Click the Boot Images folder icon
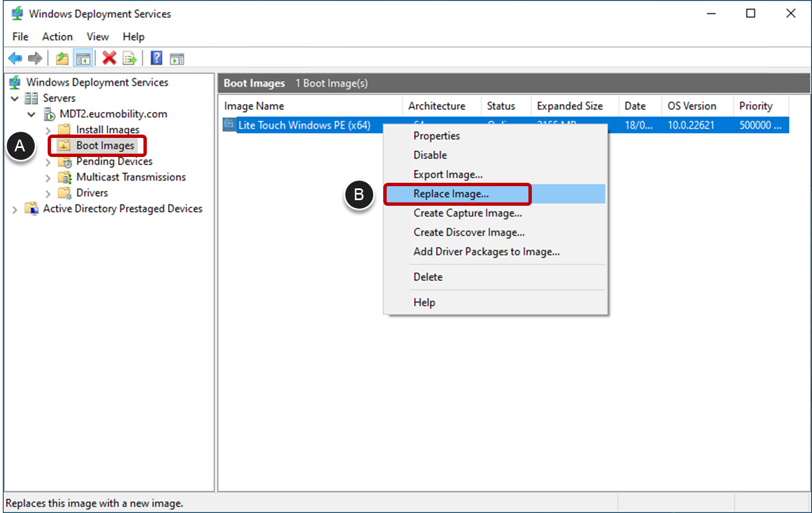Screen dimensions: 812x513 63,145
